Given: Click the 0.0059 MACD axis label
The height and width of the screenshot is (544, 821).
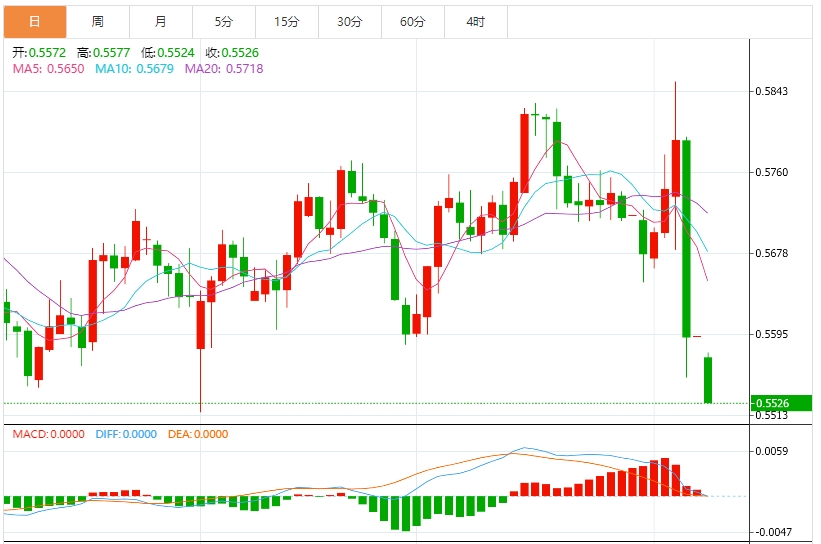Looking at the screenshot, I should 771,451.
